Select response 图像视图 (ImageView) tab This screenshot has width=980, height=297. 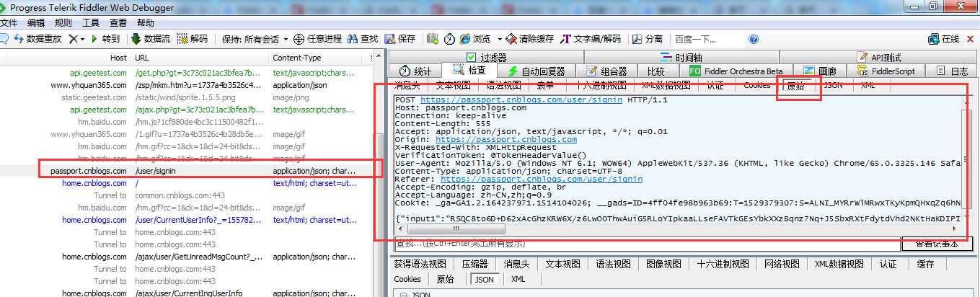coord(664,264)
